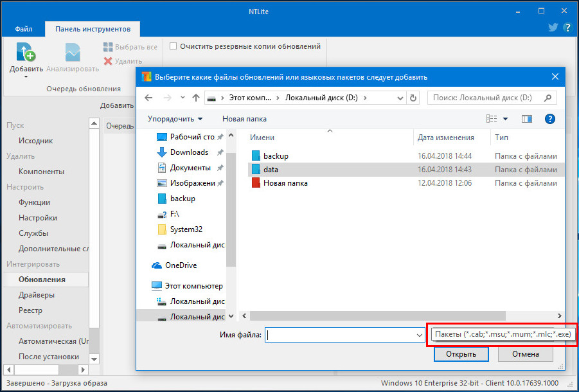Click the Выбрать все icon in ribbon
Screen dimensions: 579x392
coord(108,47)
